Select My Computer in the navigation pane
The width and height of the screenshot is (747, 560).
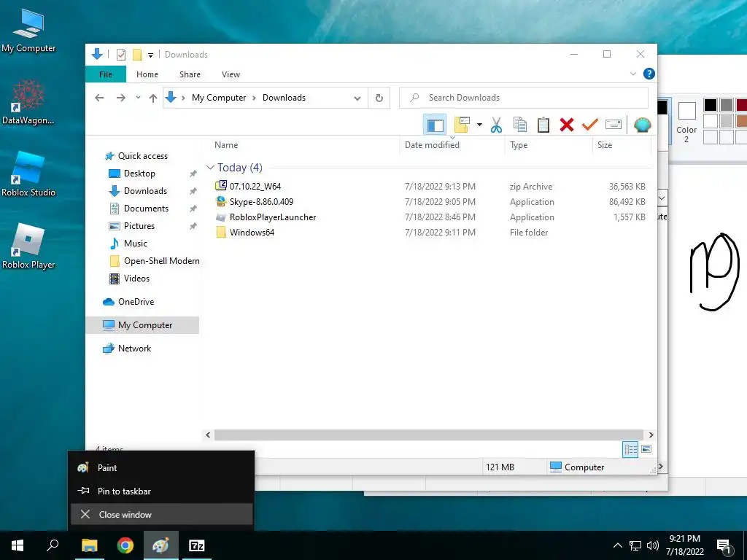coord(142,324)
